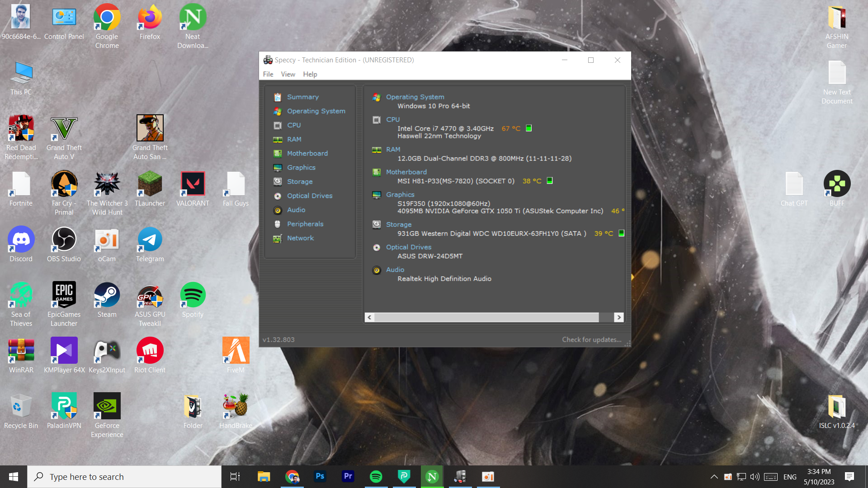Click the Optical Drives heading in summary pane
Screen dimensions: 868x488
tap(409, 247)
